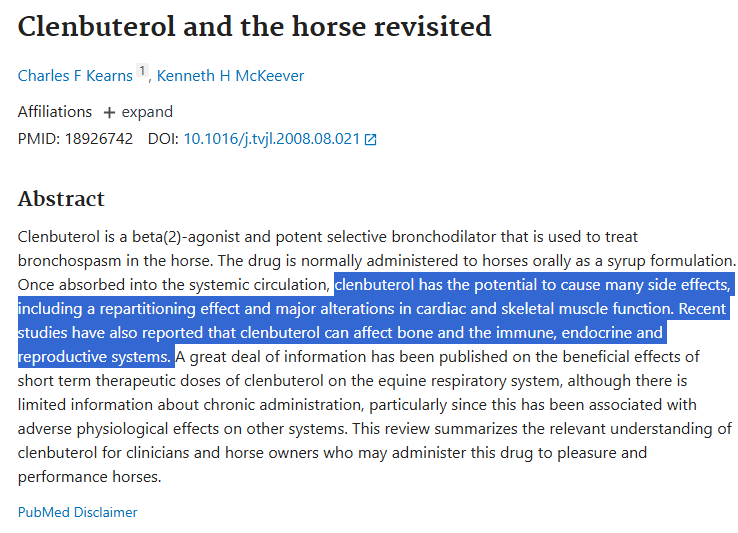Click the plus icon next to Affiliations
This screenshot has height=533, width=738.
click(109, 113)
